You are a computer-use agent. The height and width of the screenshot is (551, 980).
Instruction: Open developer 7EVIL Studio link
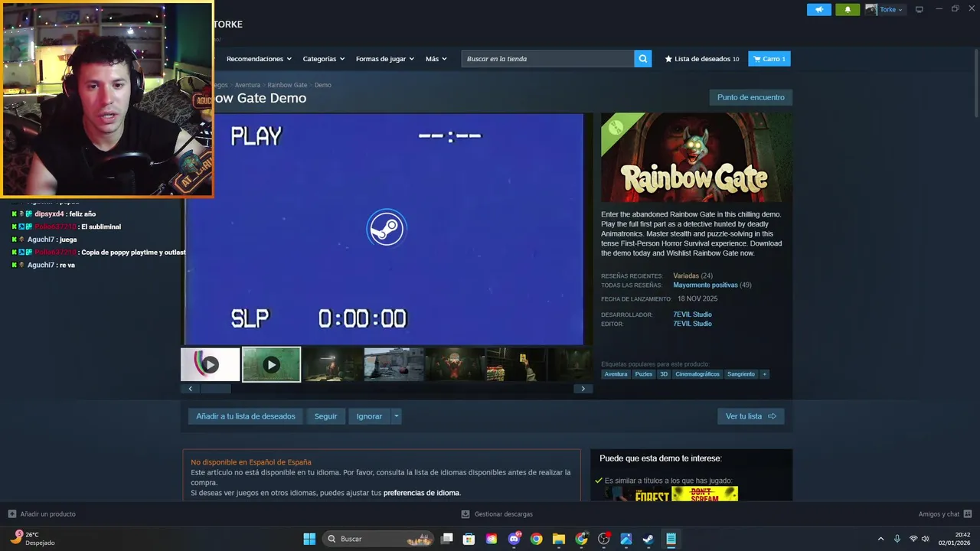[692, 315]
